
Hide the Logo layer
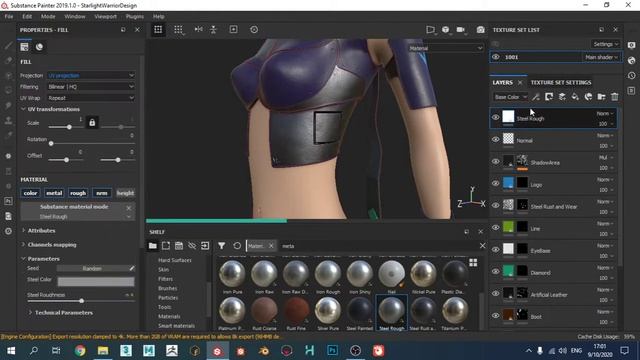(x=496, y=184)
